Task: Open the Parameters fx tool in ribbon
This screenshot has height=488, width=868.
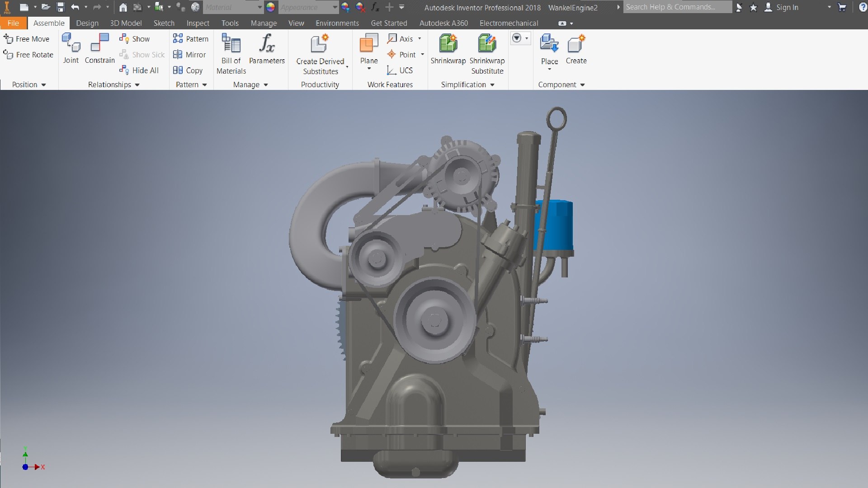Action: tap(267, 49)
